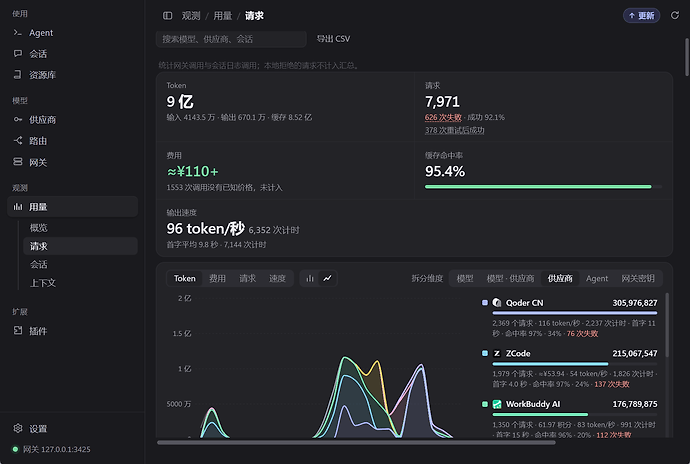The height and width of the screenshot is (464, 690).
Task: Click the refresh icon at top right
Action: (675, 15)
